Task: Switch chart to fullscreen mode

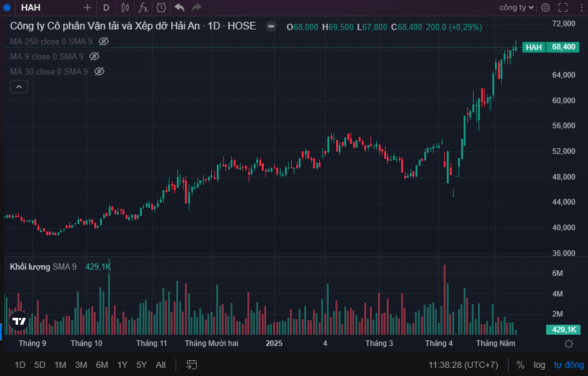Action: pos(563,8)
